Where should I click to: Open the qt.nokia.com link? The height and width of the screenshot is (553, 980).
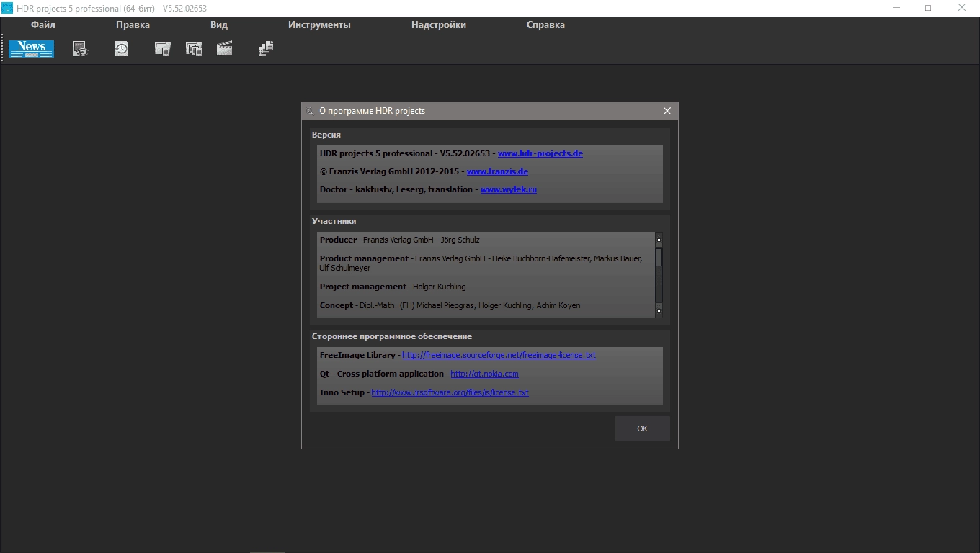click(x=484, y=374)
